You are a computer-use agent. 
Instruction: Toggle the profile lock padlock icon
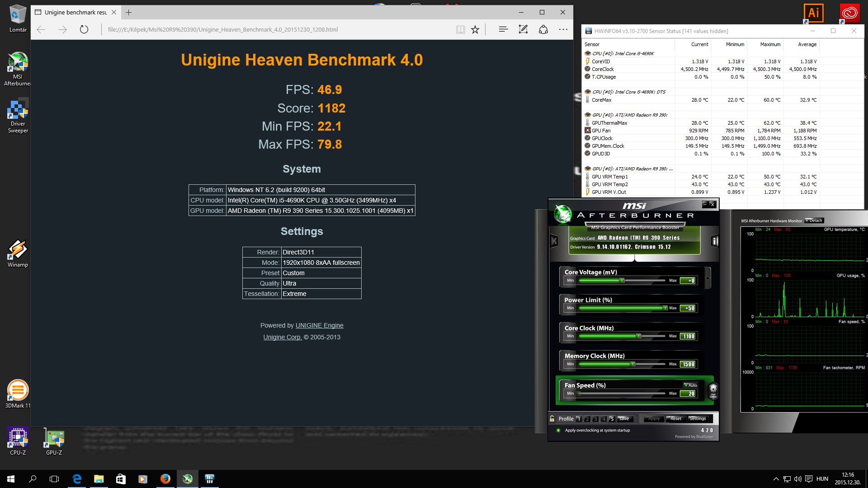point(552,418)
